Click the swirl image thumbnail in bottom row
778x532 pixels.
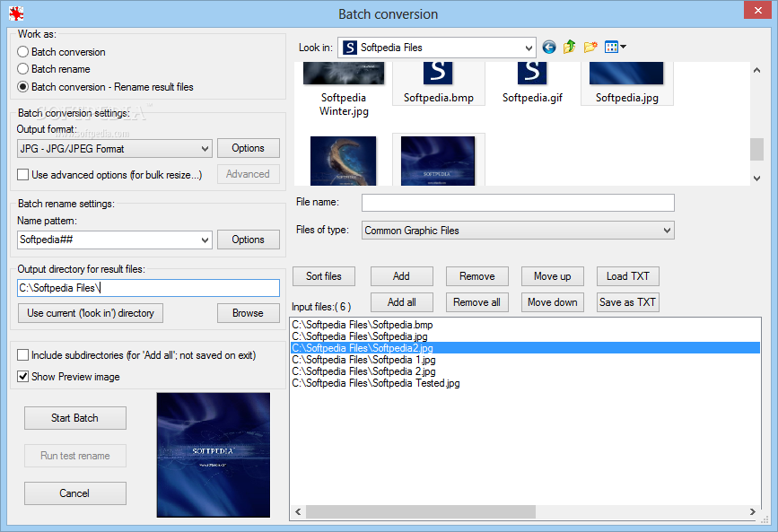point(344,161)
